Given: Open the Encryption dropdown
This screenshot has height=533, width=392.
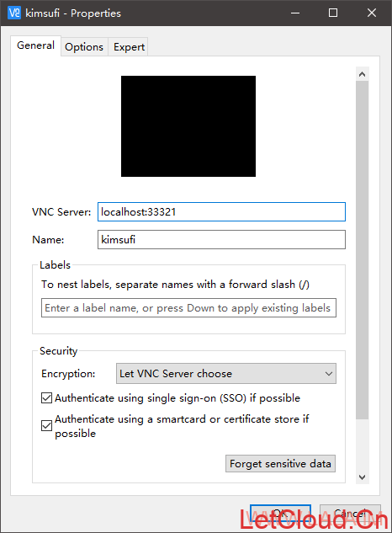Looking at the screenshot, I should pyautogui.click(x=226, y=374).
